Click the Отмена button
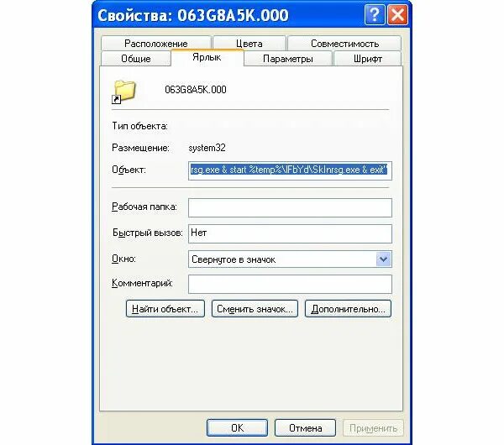 (x=306, y=427)
